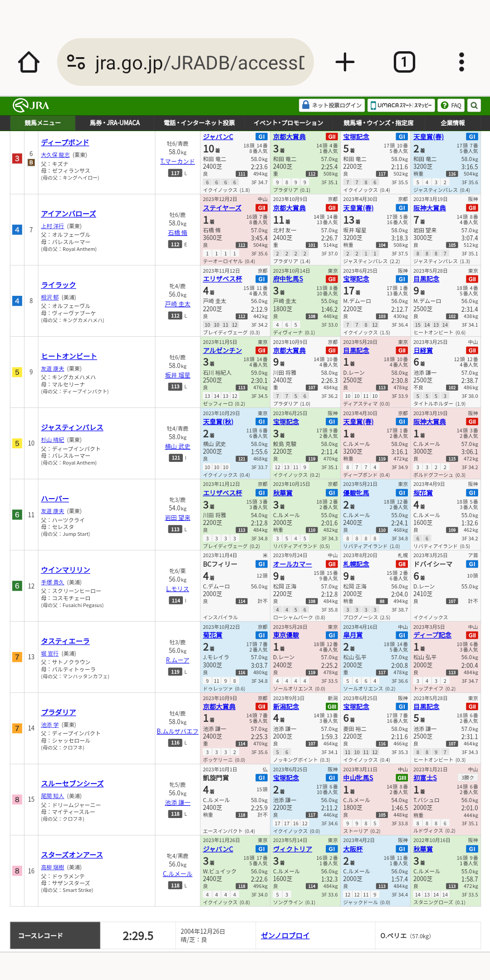Screen dimensions: 490x980
Task: Open a new browser tab with plus icon
Action: tap(345, 62)
